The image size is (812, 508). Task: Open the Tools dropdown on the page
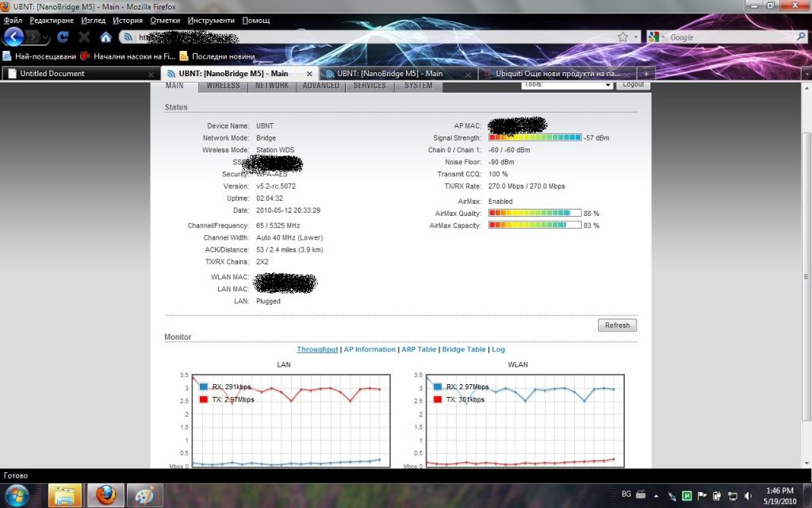pos(567,85)
